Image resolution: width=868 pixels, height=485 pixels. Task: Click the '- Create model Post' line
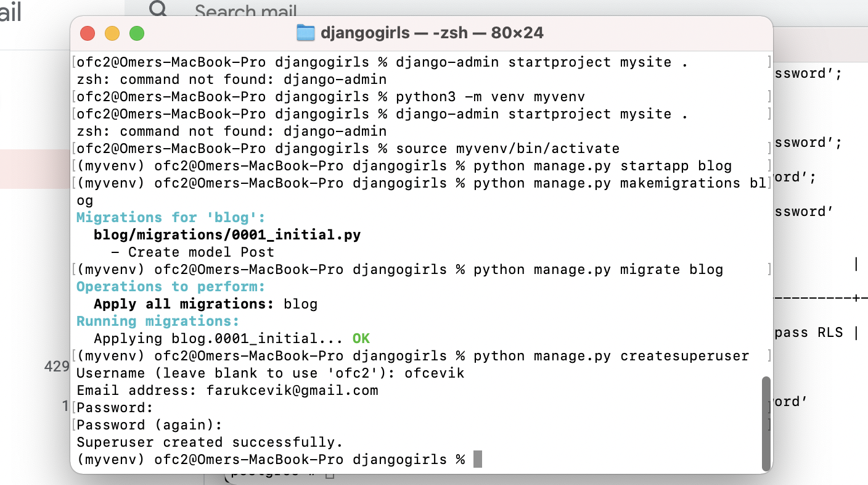pyautogui.click(x=192, y=252)
